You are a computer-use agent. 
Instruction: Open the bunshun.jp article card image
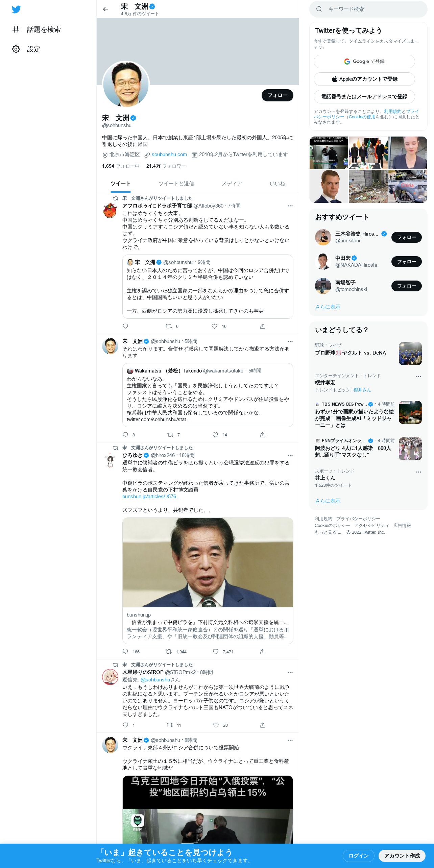click(208, 562)
